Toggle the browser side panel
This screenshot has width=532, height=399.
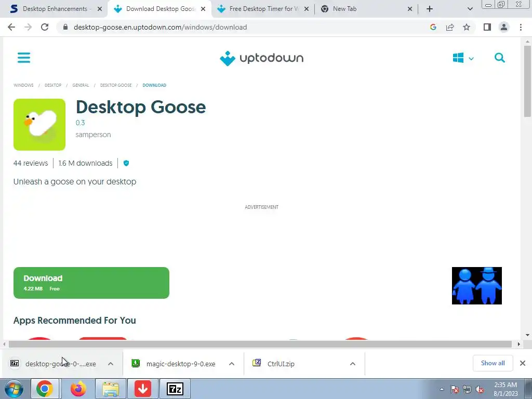click(x=487, y=27)
